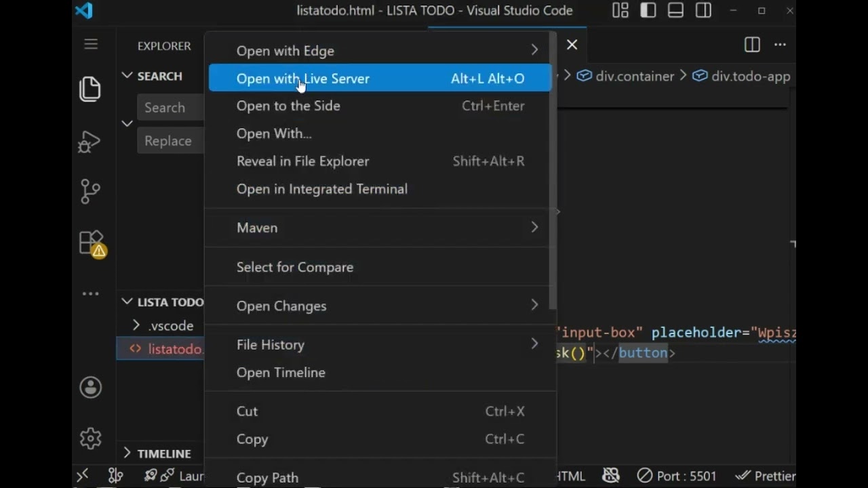Open the Accounts menu

coord(90,387)
